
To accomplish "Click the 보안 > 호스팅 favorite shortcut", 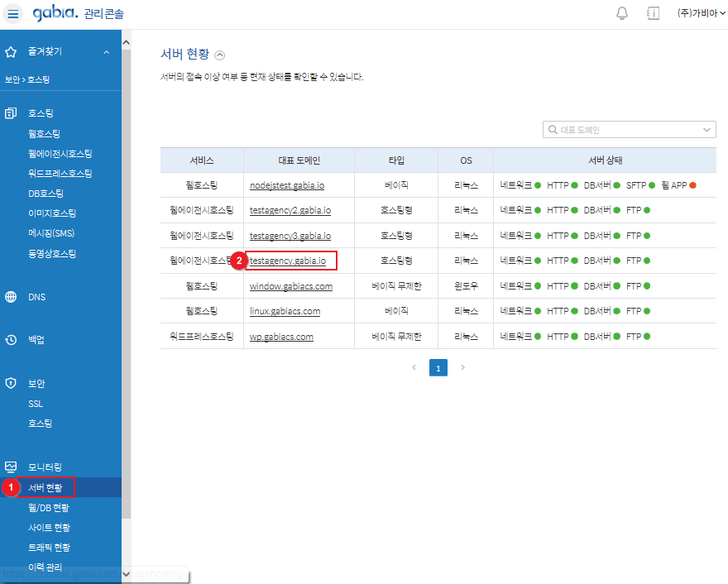I will point(27,79).
